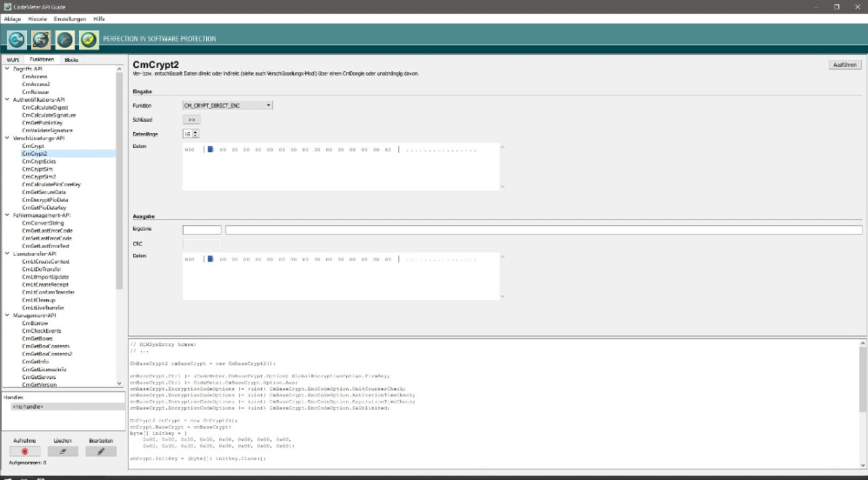This screenshot has height=480, width=868.
Task: Collapse the Zugriffs-API tree group
Action: [7, 69]
